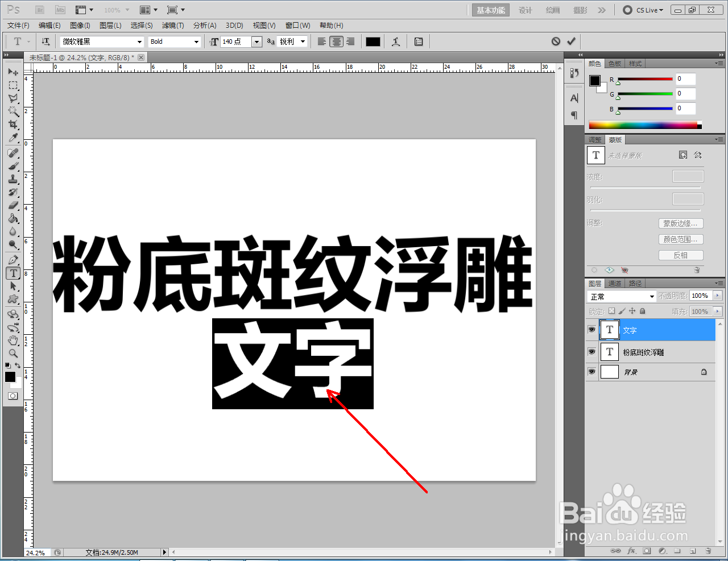Viewport: 728px width, 561px height.
Task: Open the font size dropdown arrow
Action: point(257,41)
